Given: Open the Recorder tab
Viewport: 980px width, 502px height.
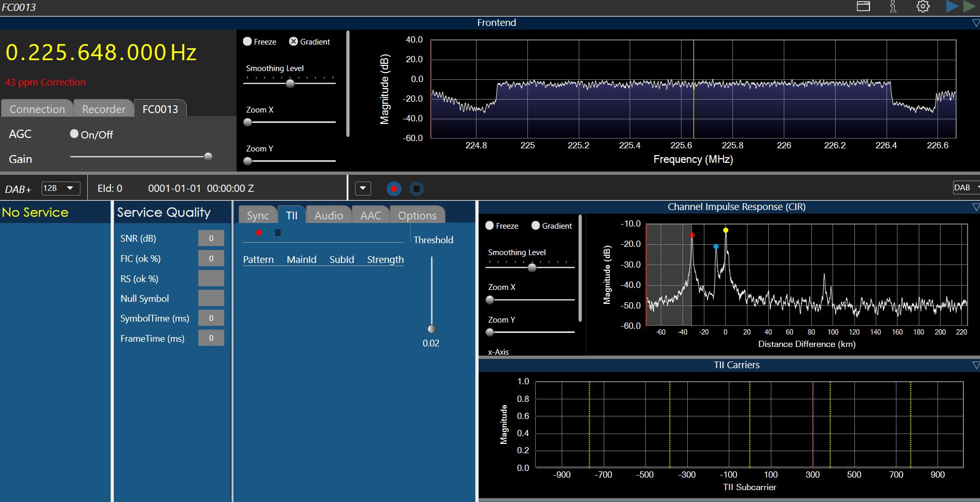Looking at the screenshot, I should pyautogui.click(x=104, y=109).
